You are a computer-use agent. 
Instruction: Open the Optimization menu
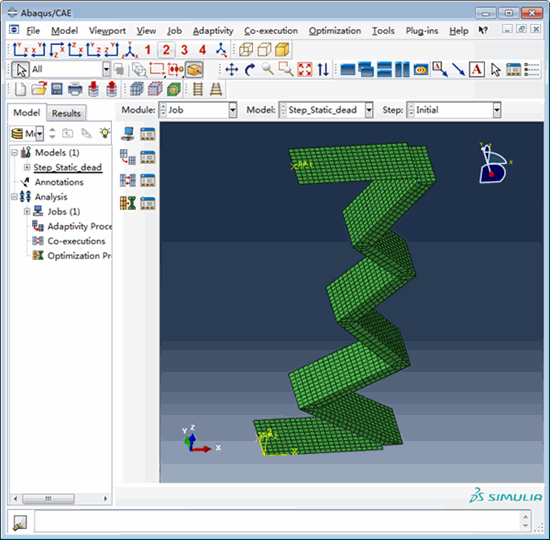[335, 31]
